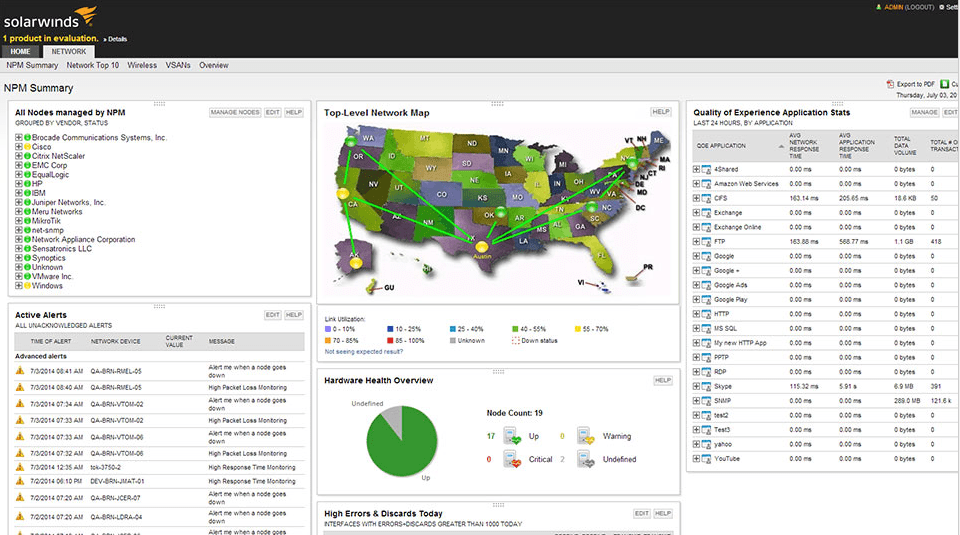Click the SolarWinds logo
Viewport: 960px width, 535px height.
point(50,17)
